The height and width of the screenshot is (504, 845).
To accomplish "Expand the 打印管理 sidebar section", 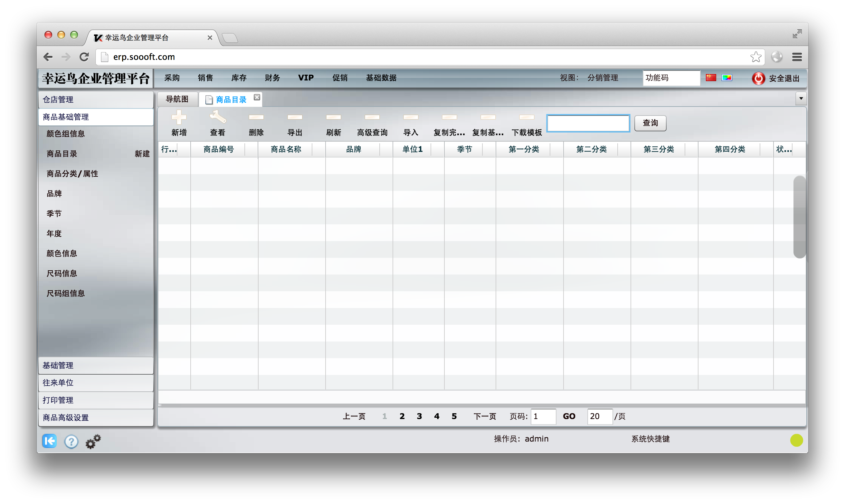I will point(96,400).
